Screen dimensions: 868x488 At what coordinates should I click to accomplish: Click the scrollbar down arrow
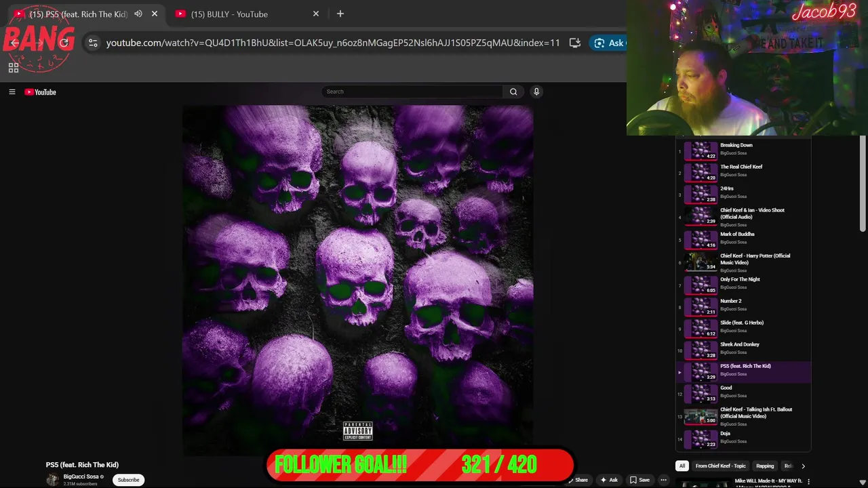point(863,483)
